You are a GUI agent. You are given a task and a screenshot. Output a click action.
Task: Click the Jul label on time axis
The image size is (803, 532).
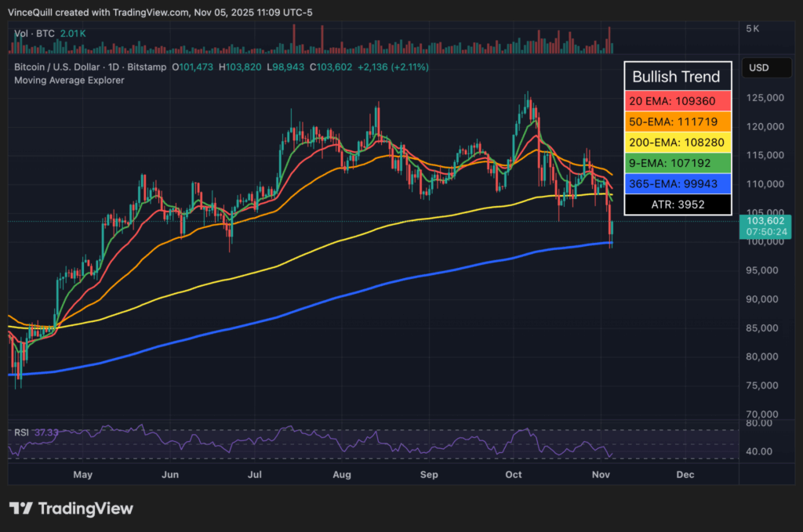(x=255, y=474)
